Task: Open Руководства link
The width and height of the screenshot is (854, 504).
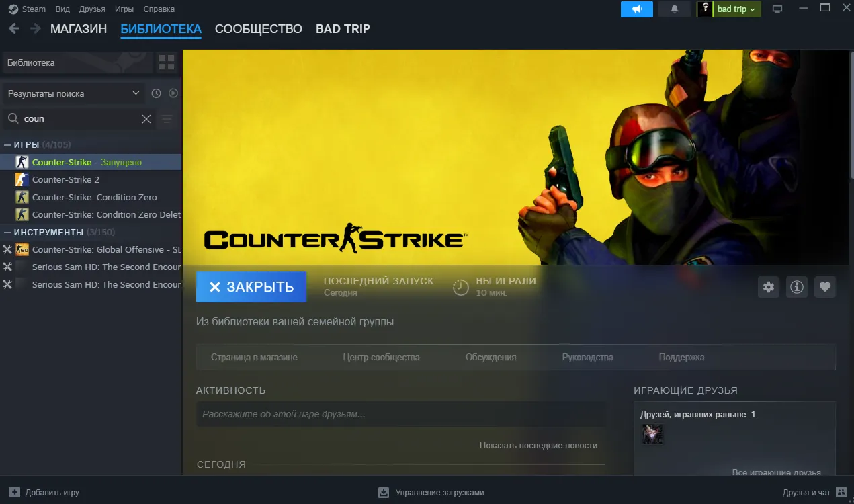Action: click(x=587, y=357)
